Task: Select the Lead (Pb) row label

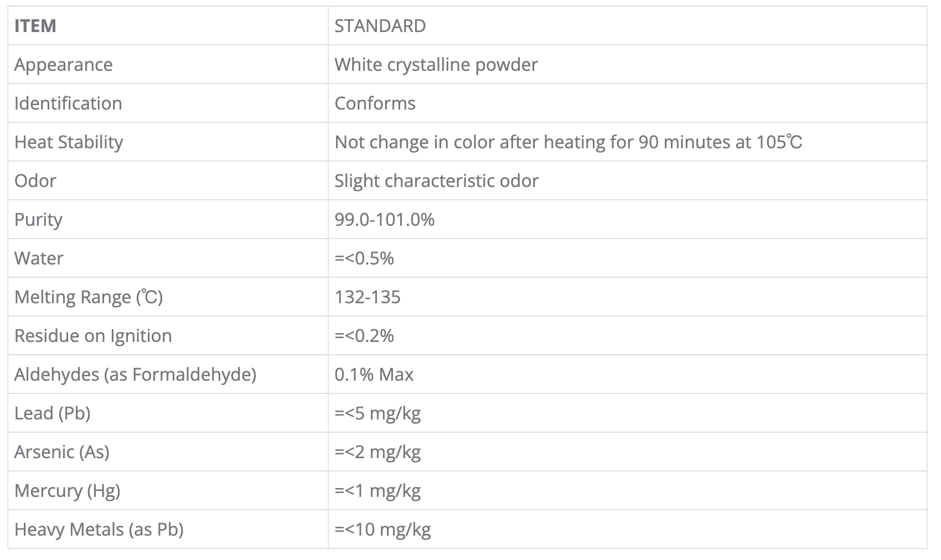Action: click(52, 413)
